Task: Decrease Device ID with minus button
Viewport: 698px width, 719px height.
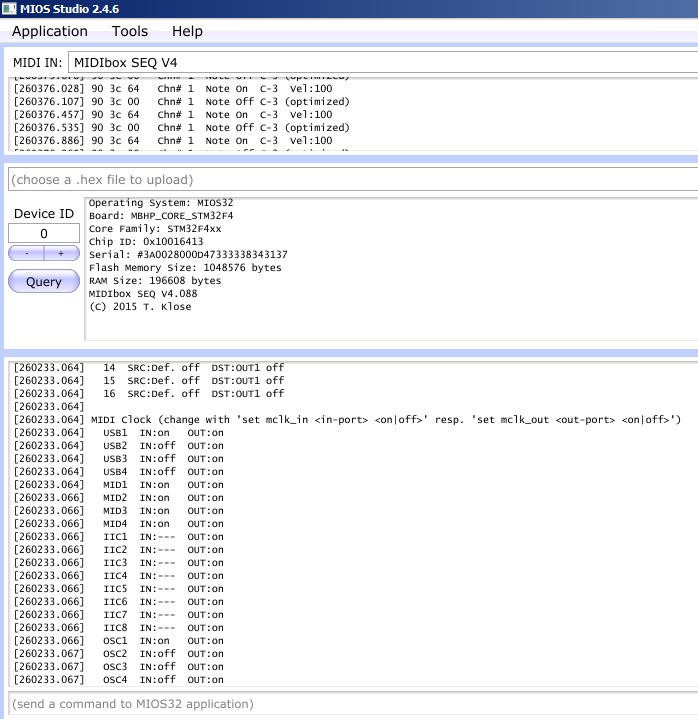Action: (x=26, y=254)
